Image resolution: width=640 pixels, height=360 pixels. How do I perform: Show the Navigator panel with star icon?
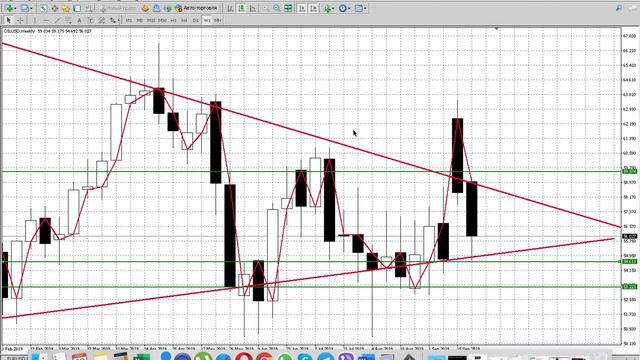pyautogui.click(x=65, y=8)
